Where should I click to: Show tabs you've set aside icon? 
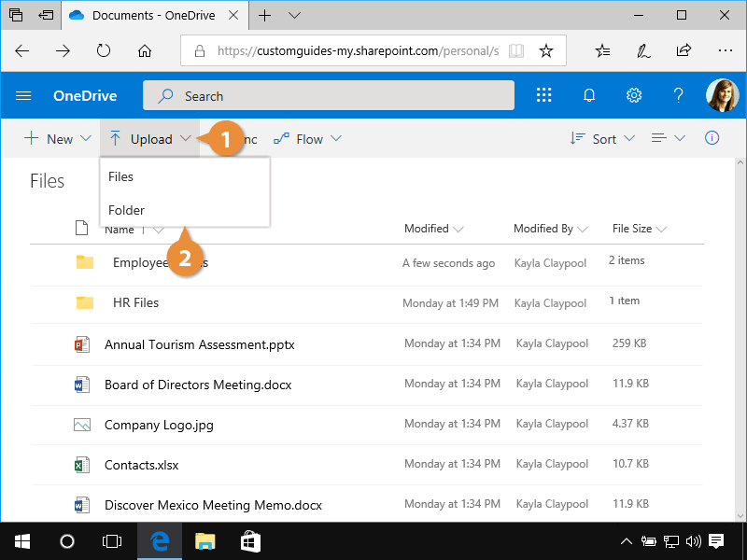[x=16, y=15]
